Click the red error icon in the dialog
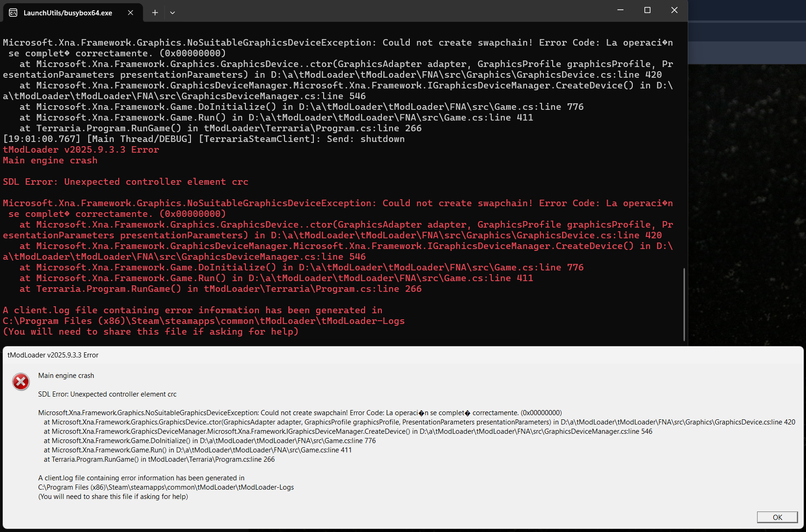This screenshot has width=806, height=532. 21,382
